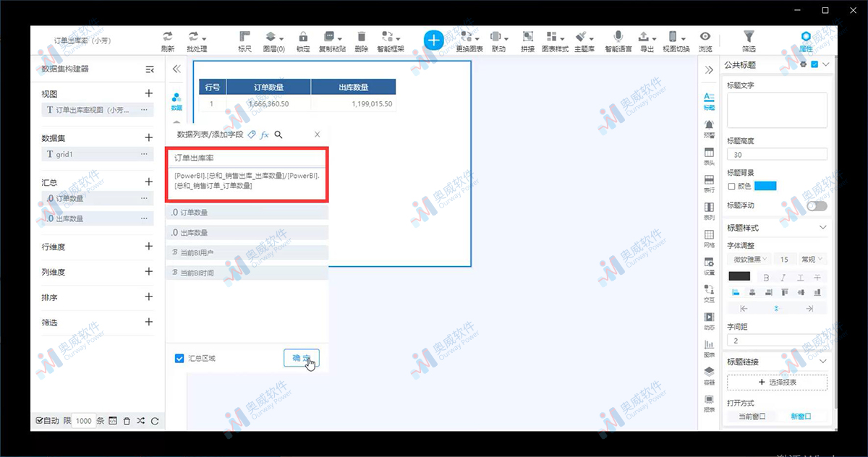Click the search magnifier in field panel
Image resolution: width=868 pixels, height=457 pixels.
[278, 134]
